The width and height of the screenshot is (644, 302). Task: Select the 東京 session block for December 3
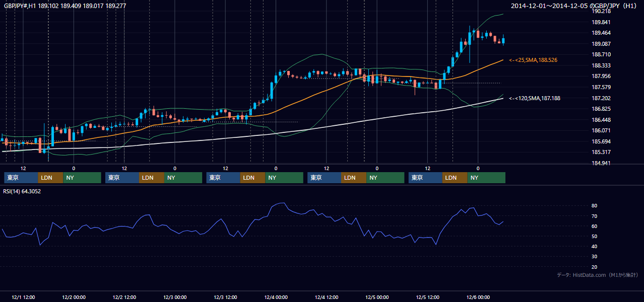[223, 178]
